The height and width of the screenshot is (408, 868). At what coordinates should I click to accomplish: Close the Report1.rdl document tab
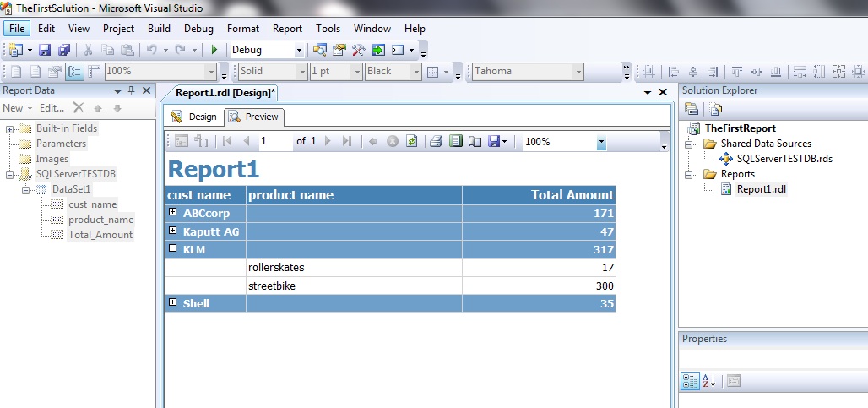[x=663, y=92]
